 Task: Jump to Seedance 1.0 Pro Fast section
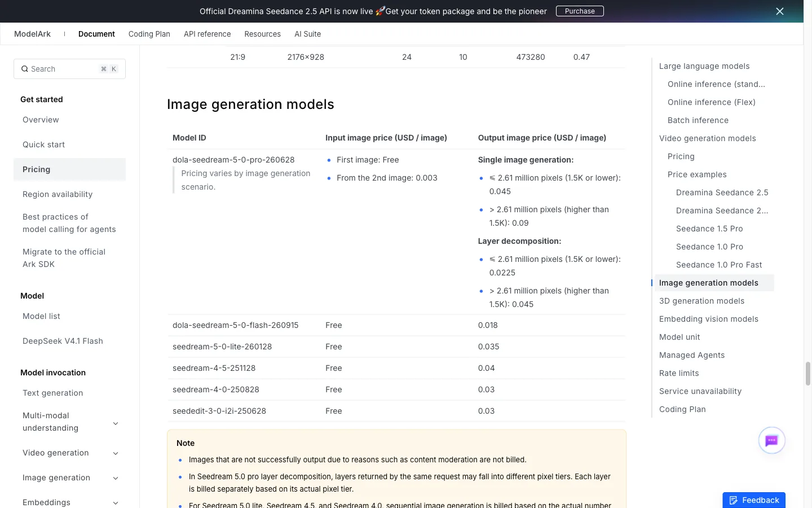719,265
